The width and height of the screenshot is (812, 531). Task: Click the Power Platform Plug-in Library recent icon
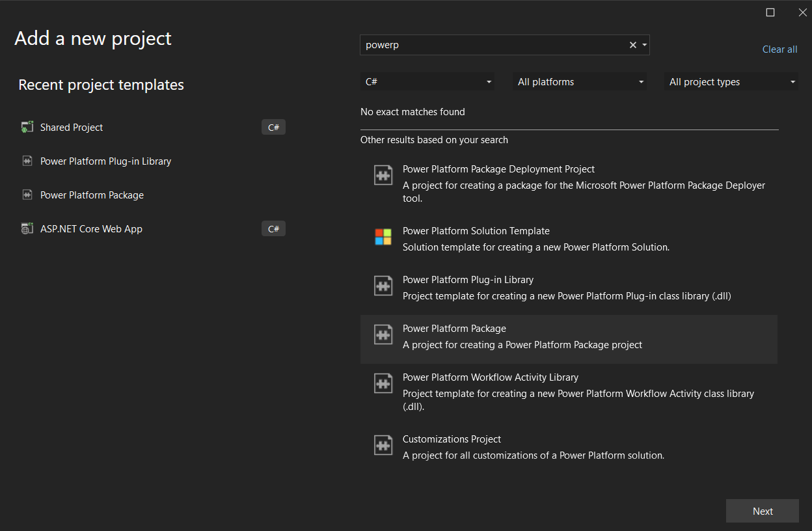[x=27, y=161]
